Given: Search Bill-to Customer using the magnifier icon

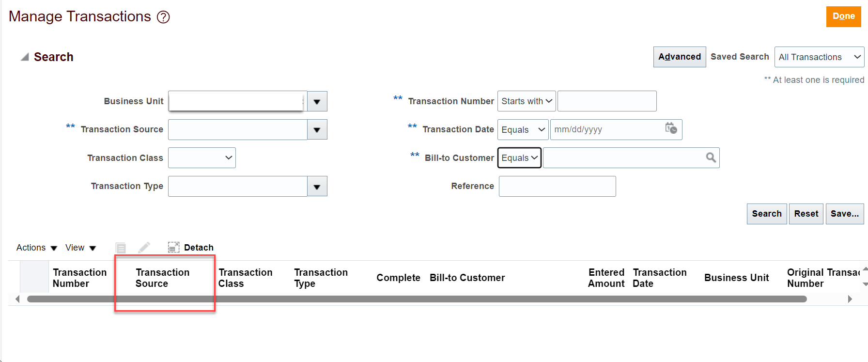Looking at the screenshot, I should click(x=711, y=157).
